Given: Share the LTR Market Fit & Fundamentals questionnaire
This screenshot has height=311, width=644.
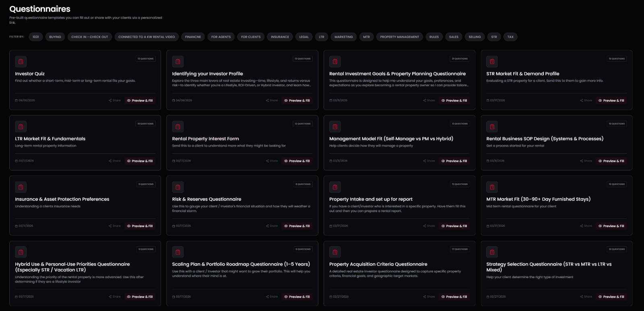Looking at the screenshot, I should click(115, 161).
